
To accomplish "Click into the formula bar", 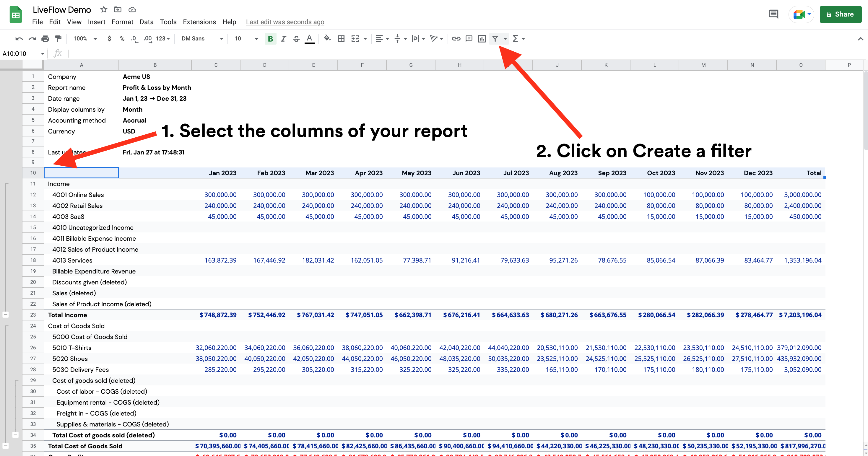I will (467, 53).
